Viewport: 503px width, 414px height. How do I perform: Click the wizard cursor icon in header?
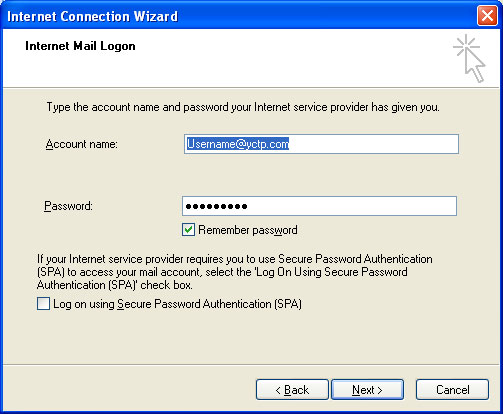coord(470,59)
